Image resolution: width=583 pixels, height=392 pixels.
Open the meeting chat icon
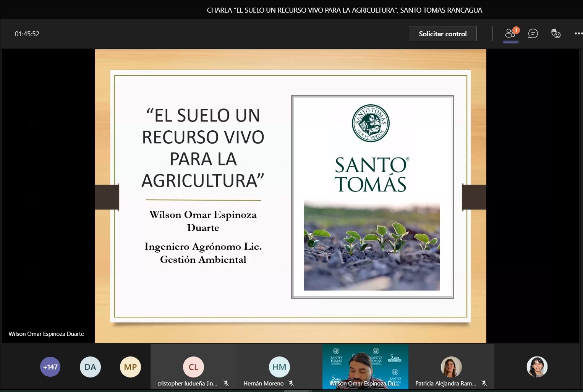pos(533,34)
